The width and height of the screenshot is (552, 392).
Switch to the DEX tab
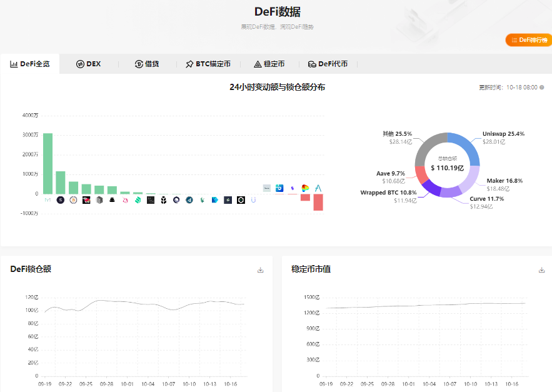[x=88, y=63]
